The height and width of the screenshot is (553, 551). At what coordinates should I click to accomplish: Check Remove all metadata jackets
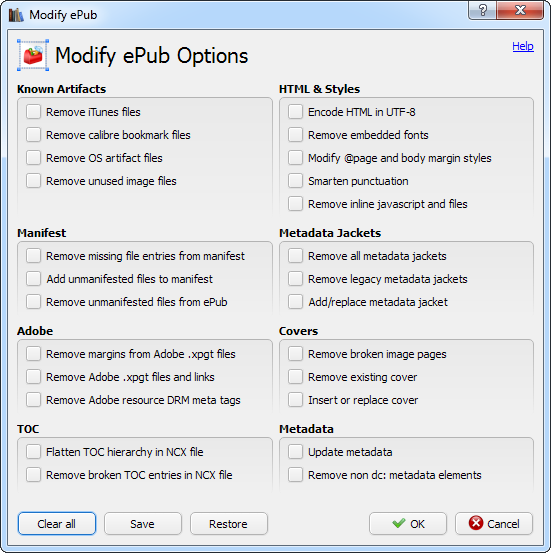[x=295, y=256]
